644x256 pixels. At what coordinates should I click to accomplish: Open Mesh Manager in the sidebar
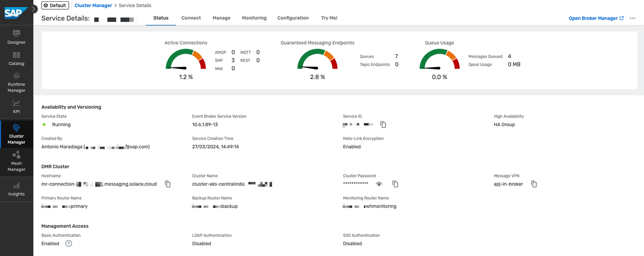tap(17, 161)
